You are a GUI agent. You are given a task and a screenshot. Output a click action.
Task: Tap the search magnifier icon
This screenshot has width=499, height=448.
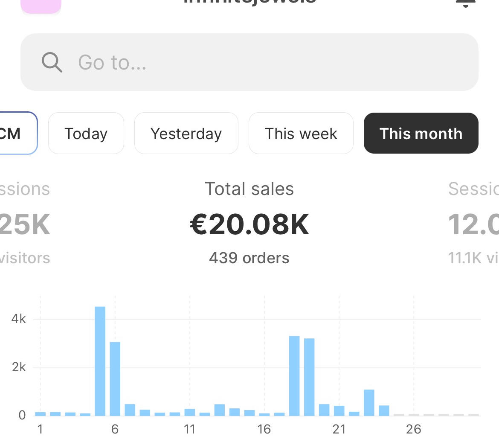click(52, 62)
